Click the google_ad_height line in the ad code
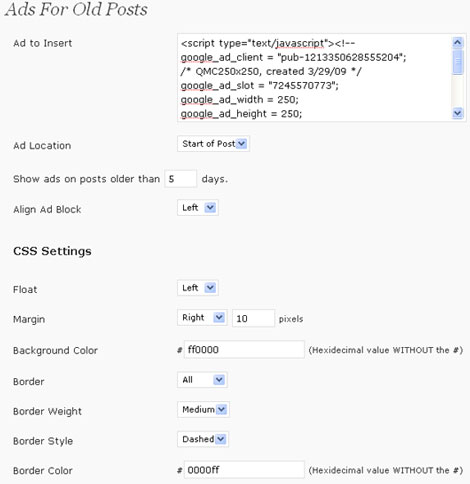 tap(241, 114)
